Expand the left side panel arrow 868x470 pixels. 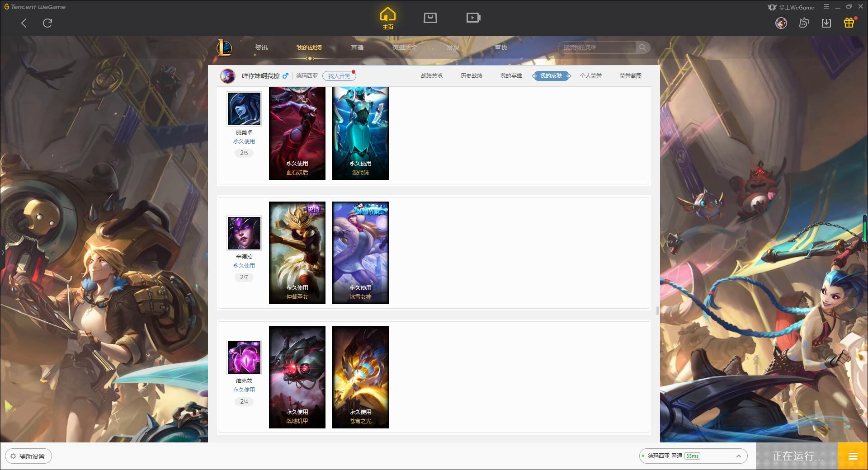pyautogui.click(x=2, y=253)
